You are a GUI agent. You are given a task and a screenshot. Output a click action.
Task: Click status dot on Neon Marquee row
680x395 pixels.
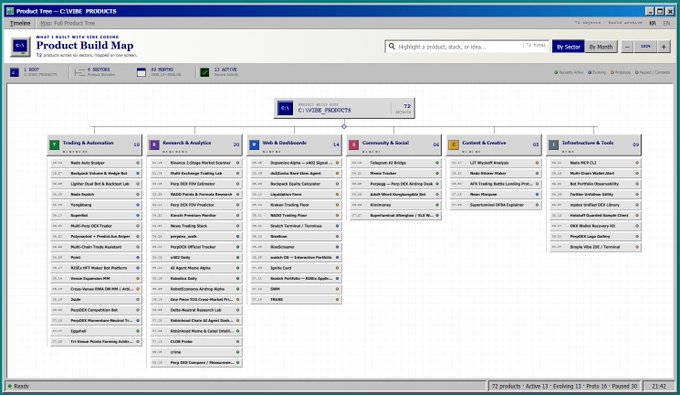point(537,194)
